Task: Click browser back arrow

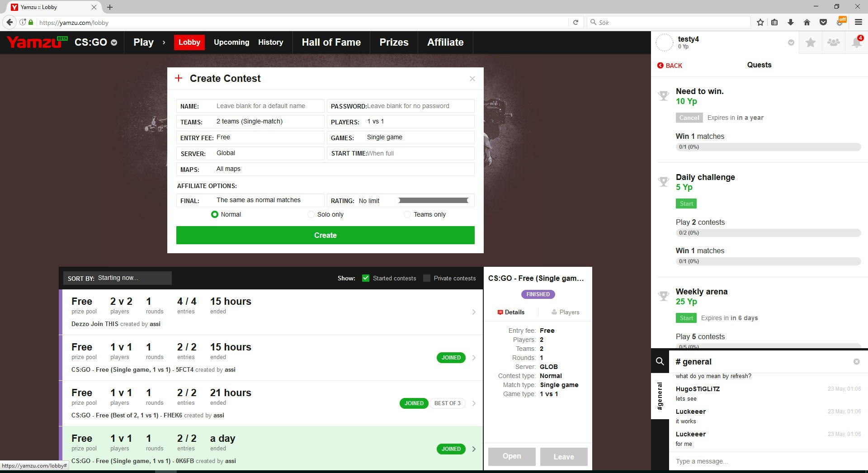Action: click(9, 22)
